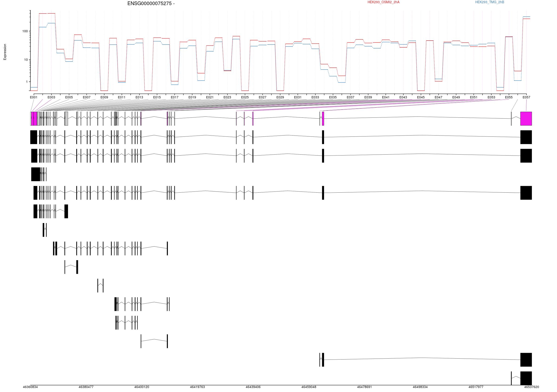This screenshot has height=392, width=557.
Task: Click exon label E001
Action: [34, 97]
